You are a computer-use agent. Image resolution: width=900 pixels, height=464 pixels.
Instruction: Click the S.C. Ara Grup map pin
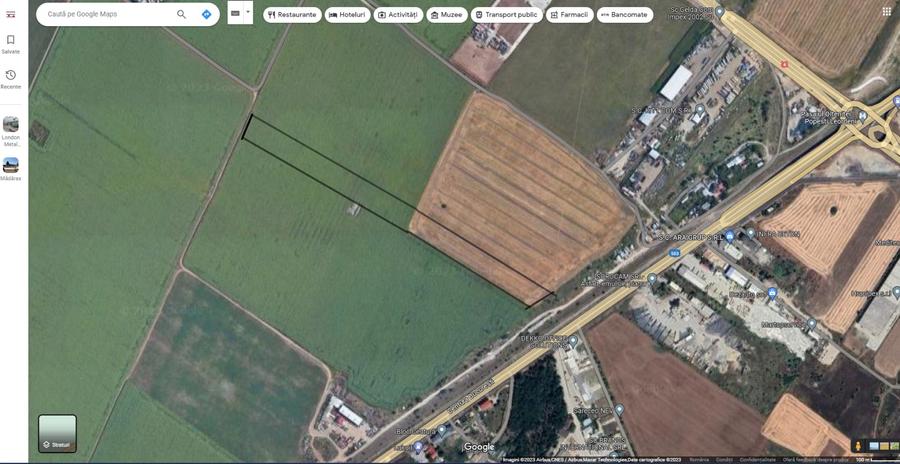click(x=729, y=235)
